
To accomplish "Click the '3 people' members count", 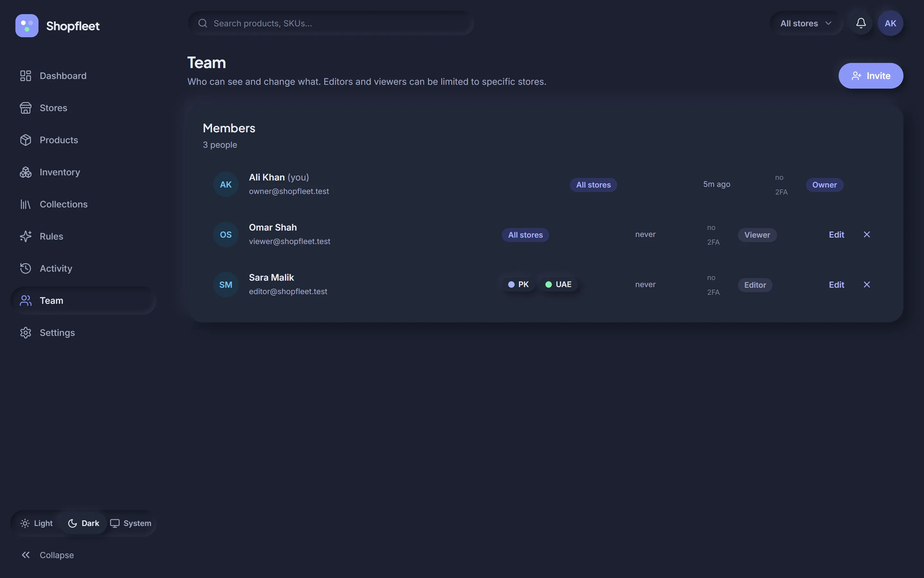I will tap(220, 145).
